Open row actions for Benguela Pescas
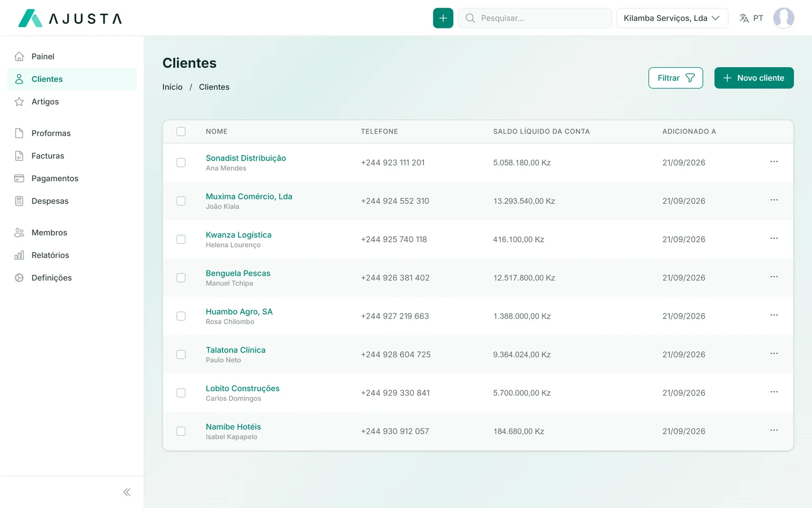Image resolution: width=812 pixels, height=508 pixels. coord(774,277)
